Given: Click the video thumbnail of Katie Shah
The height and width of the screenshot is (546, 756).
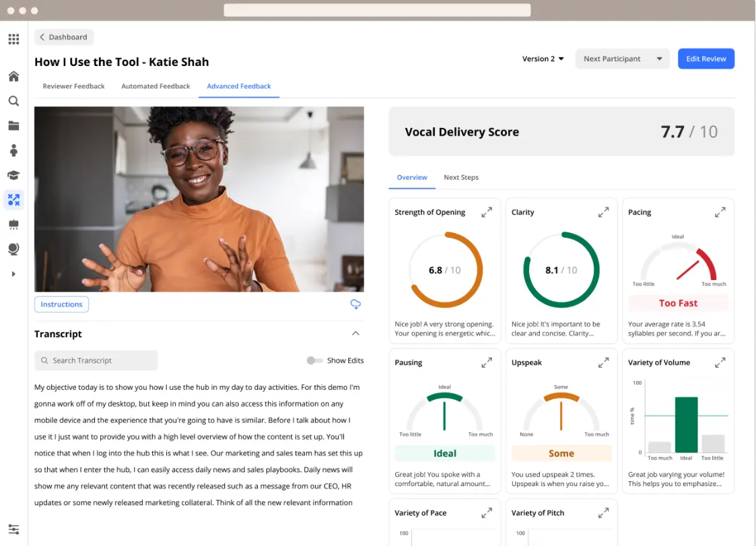Looking at the screenshot, I should pyautogui.click(x=199, y=199).
